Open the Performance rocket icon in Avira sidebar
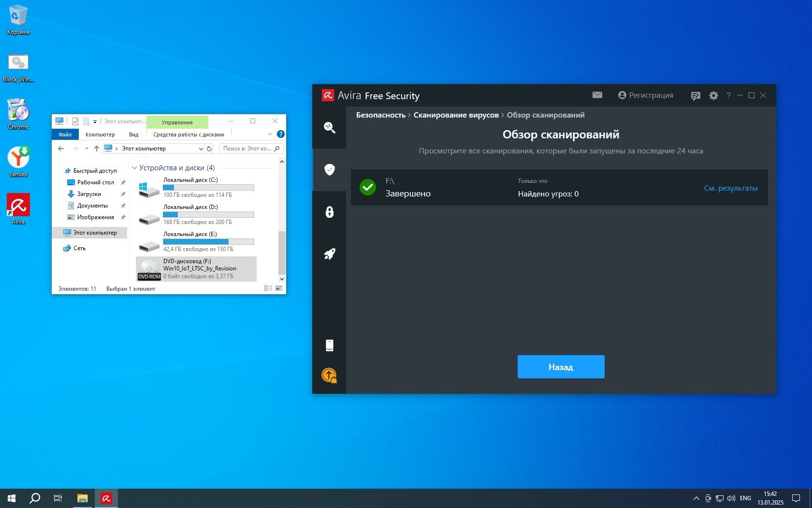The height and width of the screenshot is (508, 812). point(329,254)
